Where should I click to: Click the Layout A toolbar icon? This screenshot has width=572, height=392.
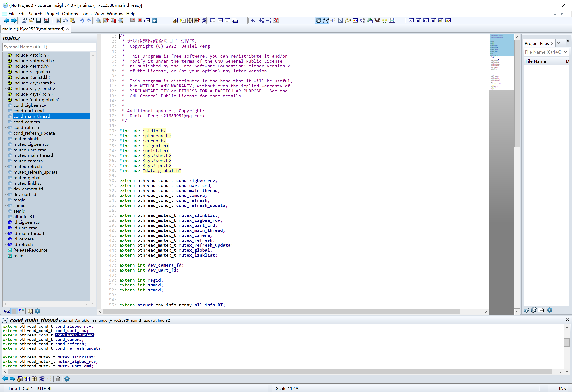[x=411, y=21]
